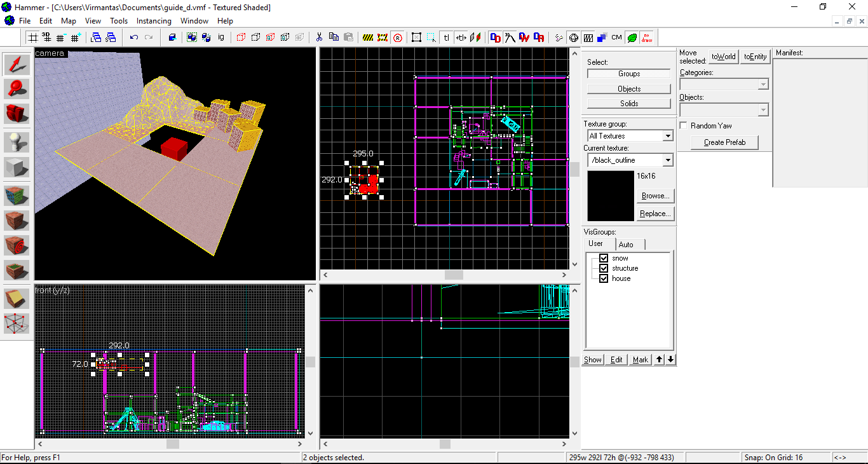
Task: Switch to the Auto visgroups tab
Action: point(626,245)
